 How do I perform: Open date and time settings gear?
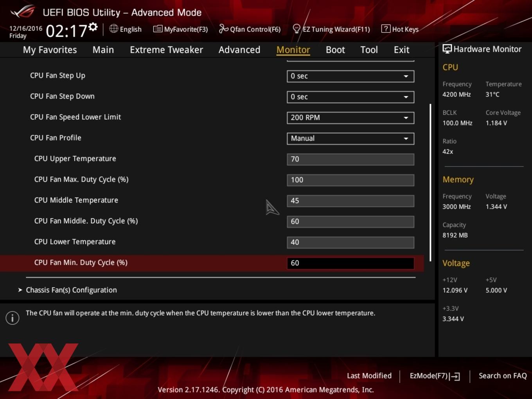93,27
